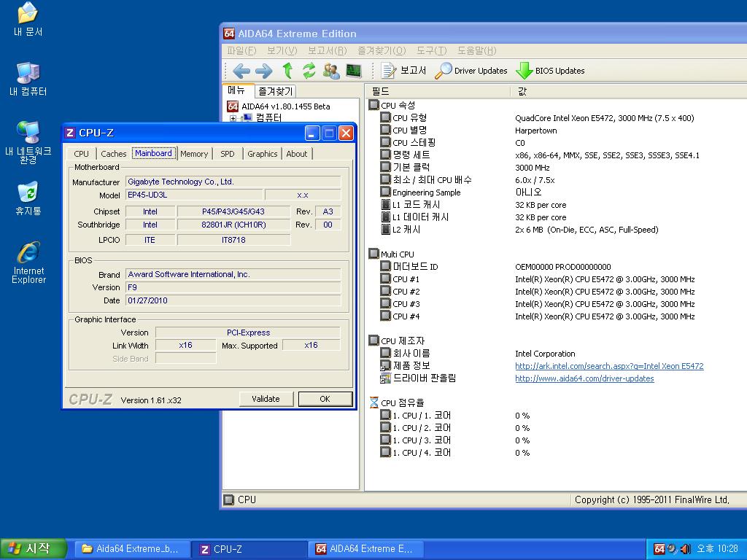Select the CPU #3 row

point(538,304)
